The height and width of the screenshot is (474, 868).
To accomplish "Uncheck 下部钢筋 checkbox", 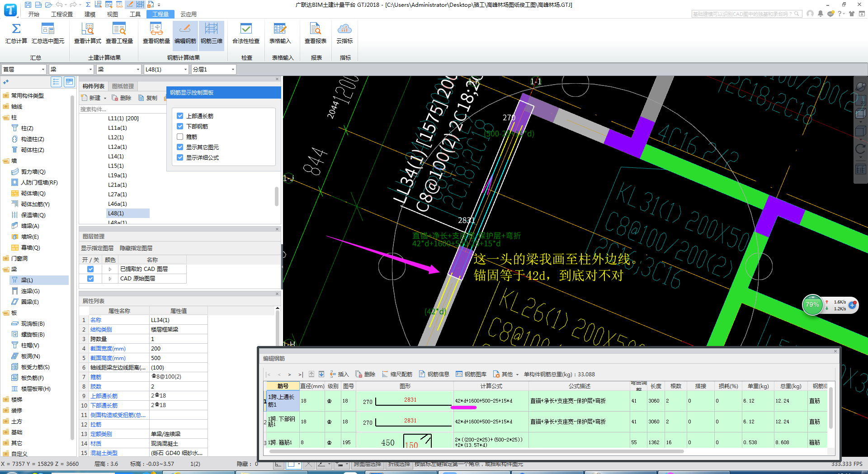I will 180,126.
